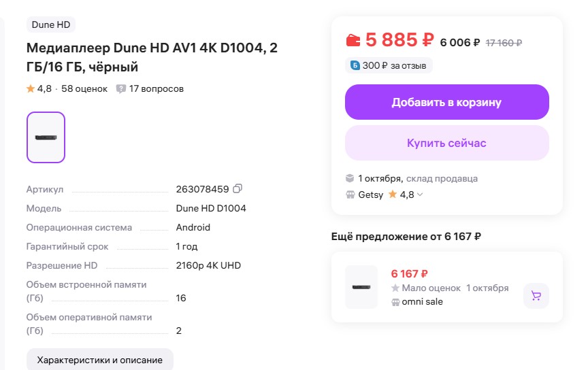The image size is (588, 370).
Task: Click the omni sale seller name
Action: (x=423, y=301)
